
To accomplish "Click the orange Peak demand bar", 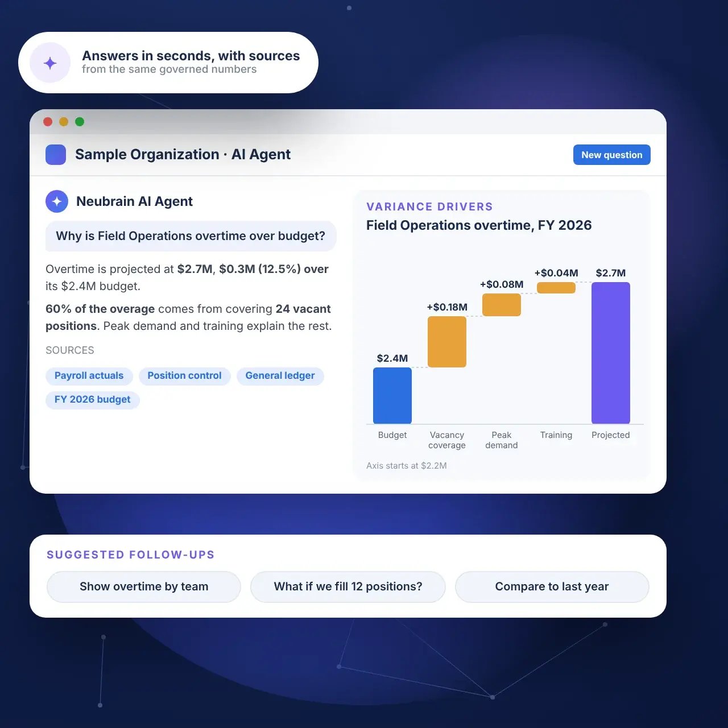I will coord(502,305).
